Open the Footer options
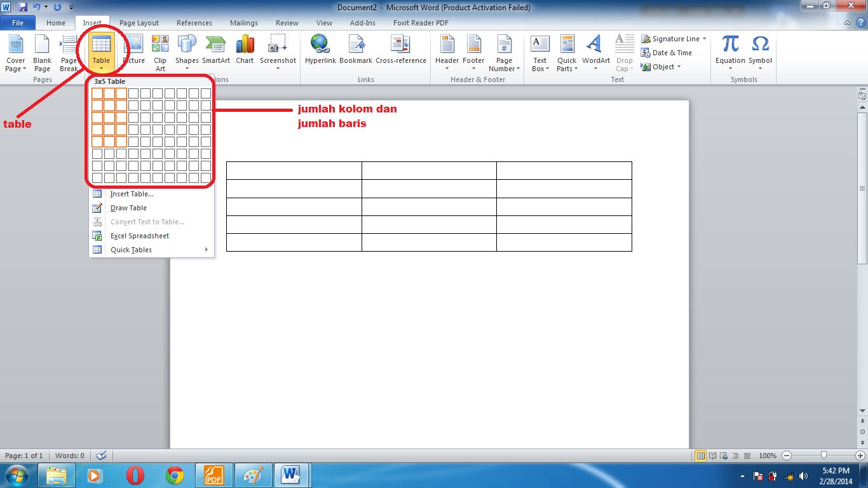Viewport: 868px width, 488px height. (473, 53)
